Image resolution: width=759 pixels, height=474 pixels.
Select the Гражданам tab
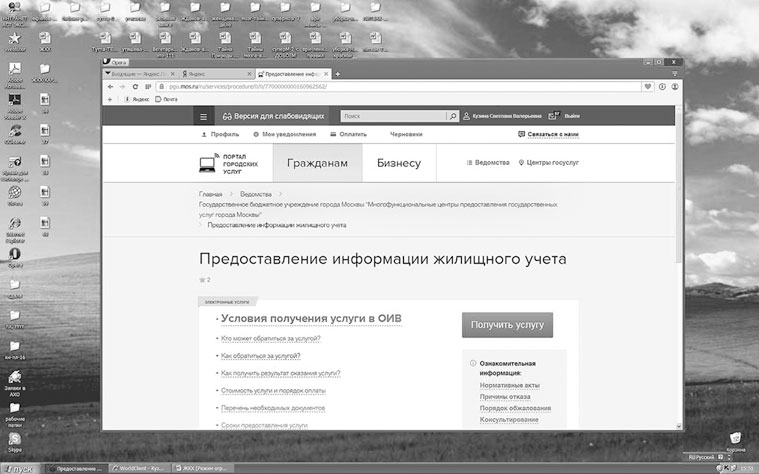(x=317, y=163)
